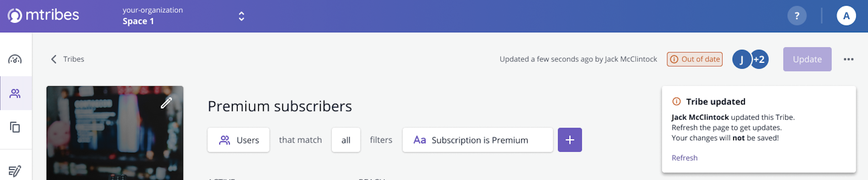This screenshot has height=180, width=868.
Task: Click the help question mark icon
Action: [797, 16]
